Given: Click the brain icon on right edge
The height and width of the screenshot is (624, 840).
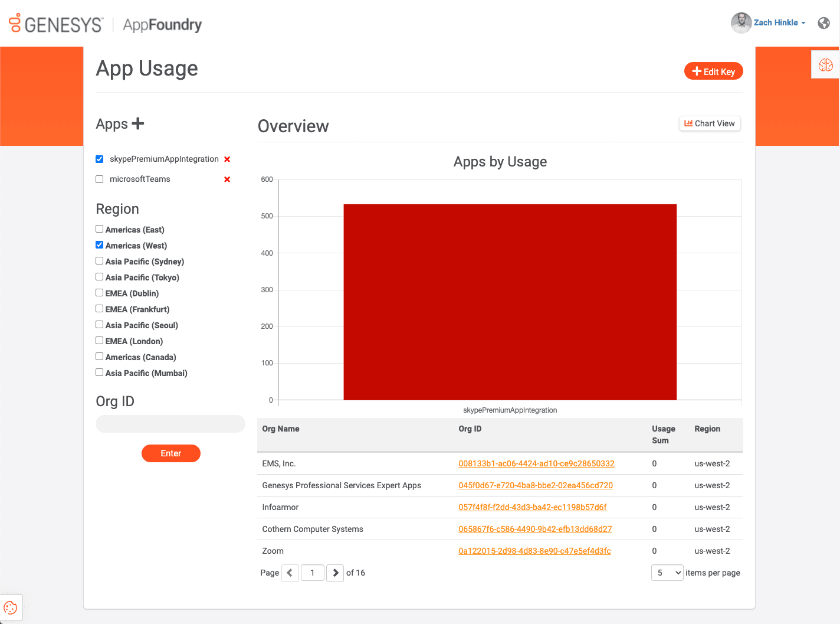Looking at the screenshot, I should (x=825, y=65).
